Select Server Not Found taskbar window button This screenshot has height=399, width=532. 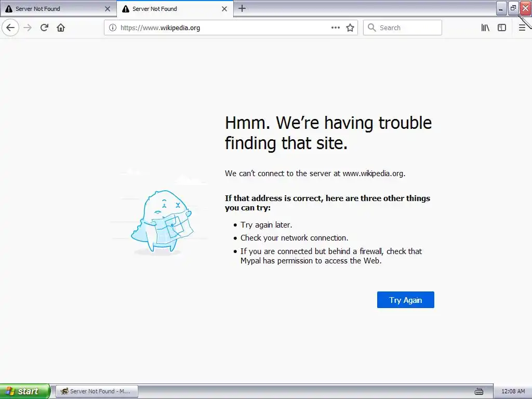pos(97,391)
